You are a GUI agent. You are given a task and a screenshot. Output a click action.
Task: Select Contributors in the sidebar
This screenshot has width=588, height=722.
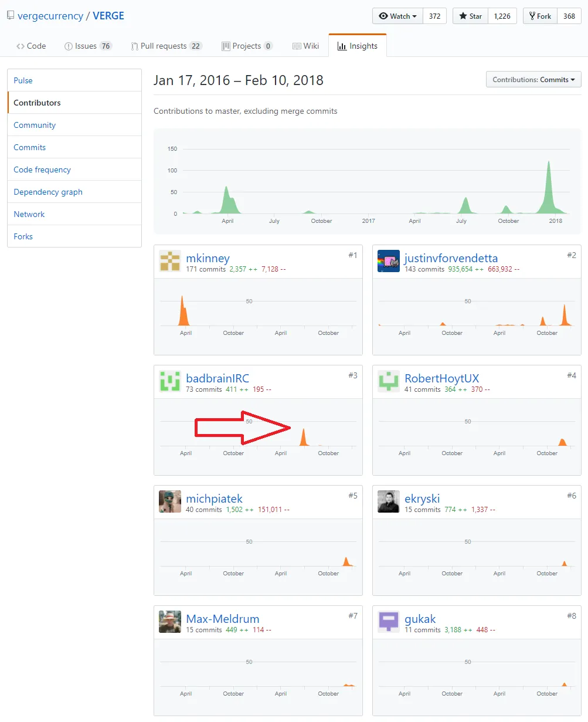click(x=74, y=103)
